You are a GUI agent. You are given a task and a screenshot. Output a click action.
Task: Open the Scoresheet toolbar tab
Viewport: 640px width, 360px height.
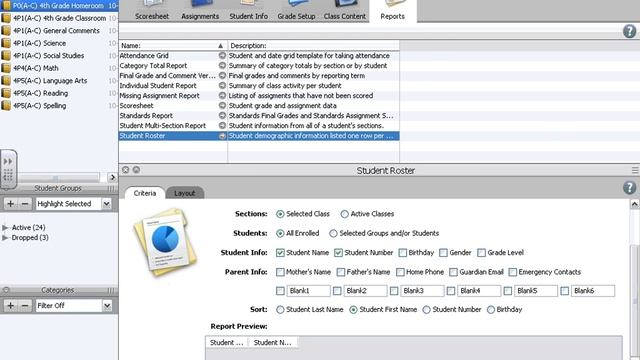pyautogui.click(x=152, y=11)
